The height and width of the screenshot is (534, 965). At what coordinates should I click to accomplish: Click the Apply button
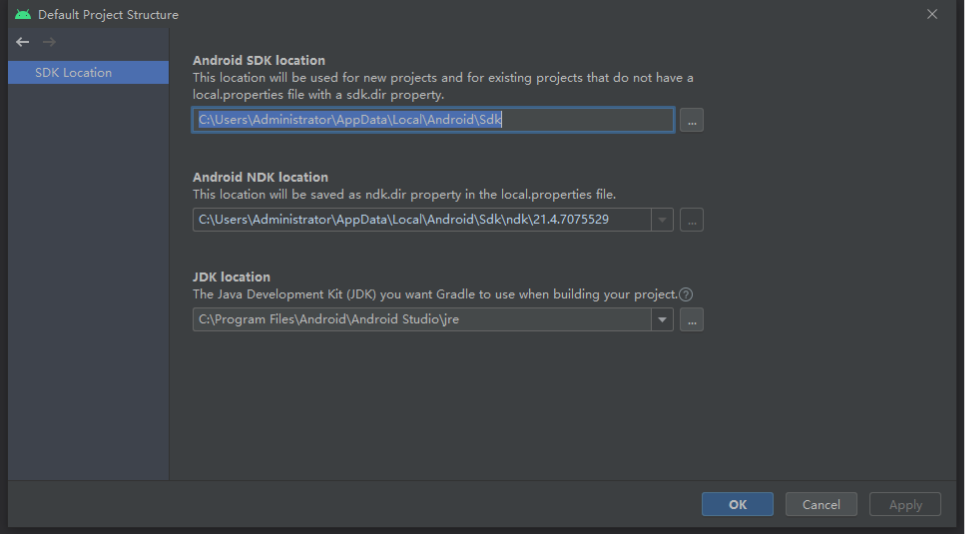[905, 505]
